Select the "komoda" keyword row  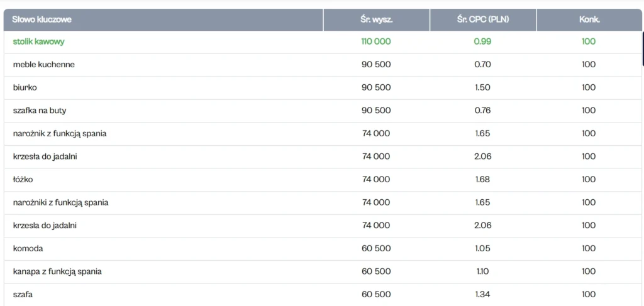(x=28, y=248)
